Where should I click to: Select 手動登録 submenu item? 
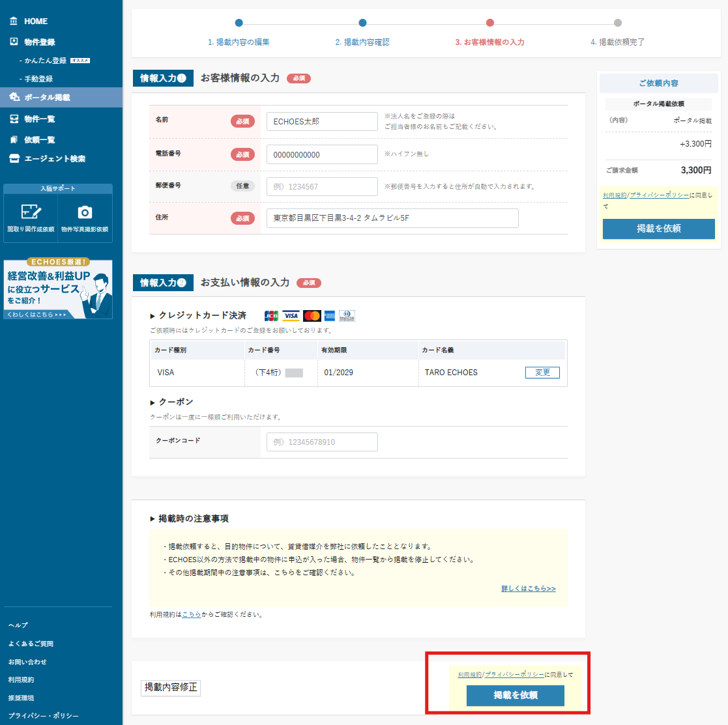pos(38,79)
